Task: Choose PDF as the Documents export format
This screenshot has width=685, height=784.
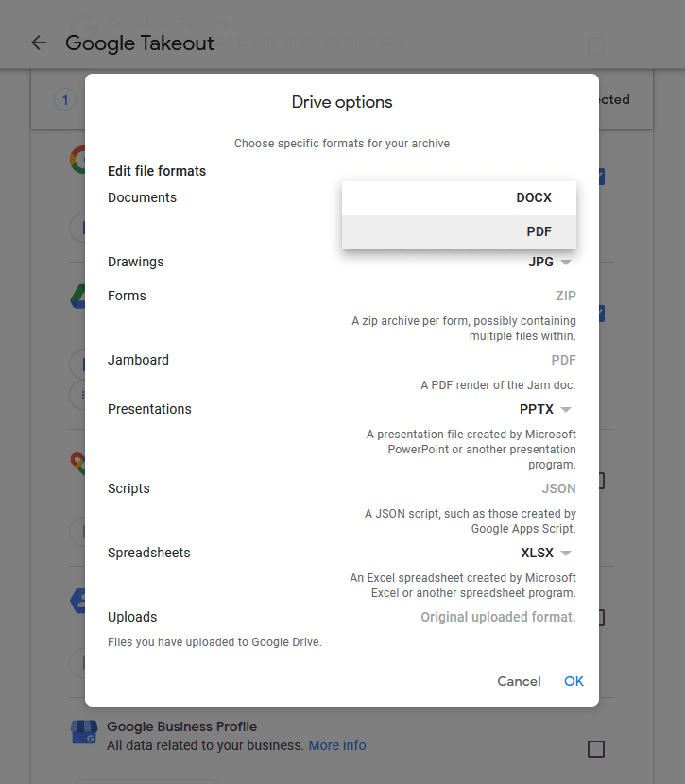Action: (539, 231)
